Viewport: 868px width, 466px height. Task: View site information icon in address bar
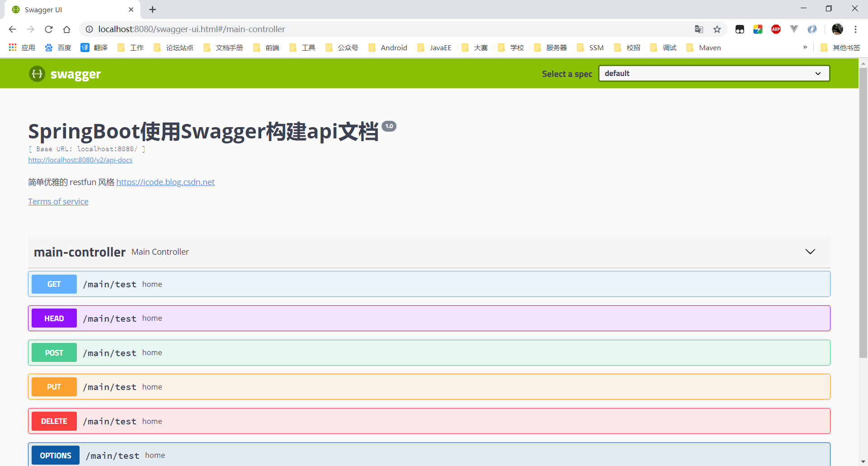point(90,29)
